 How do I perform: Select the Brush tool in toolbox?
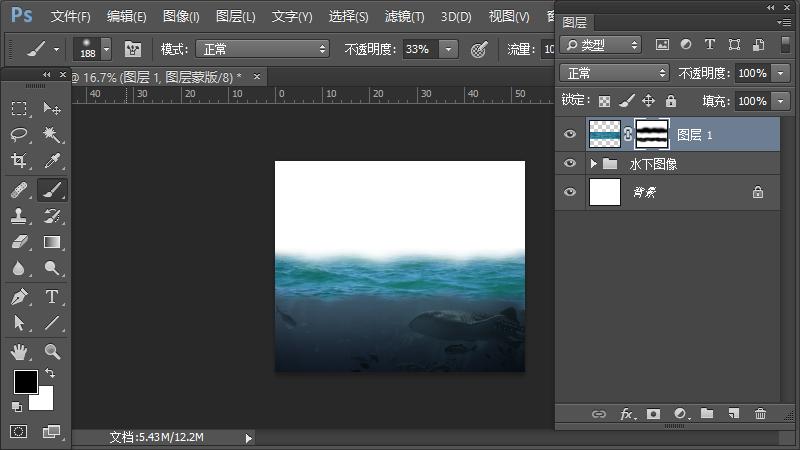52,190
